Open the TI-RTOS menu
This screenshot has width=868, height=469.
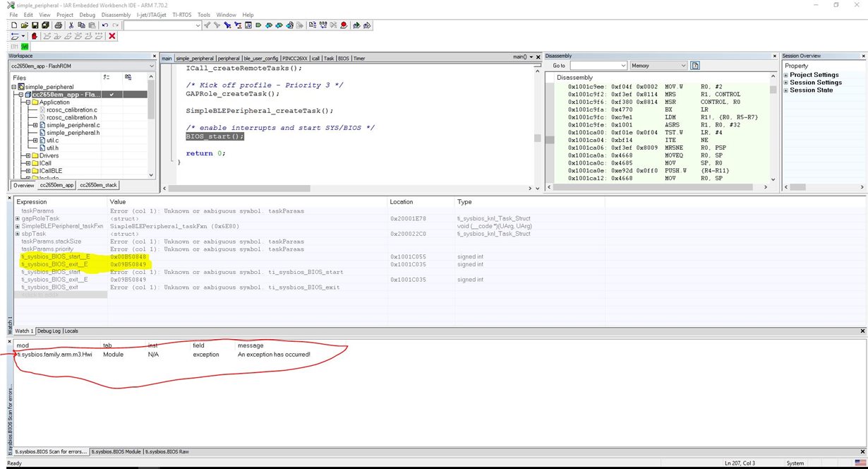(182, 15)
